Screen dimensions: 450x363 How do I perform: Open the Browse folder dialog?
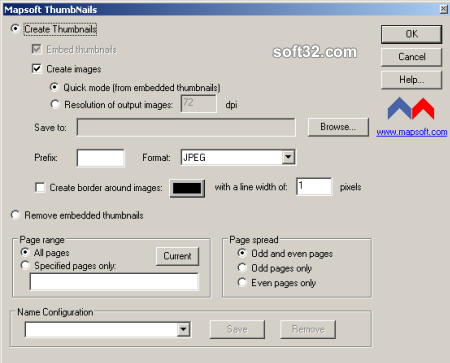click(338, 127)
